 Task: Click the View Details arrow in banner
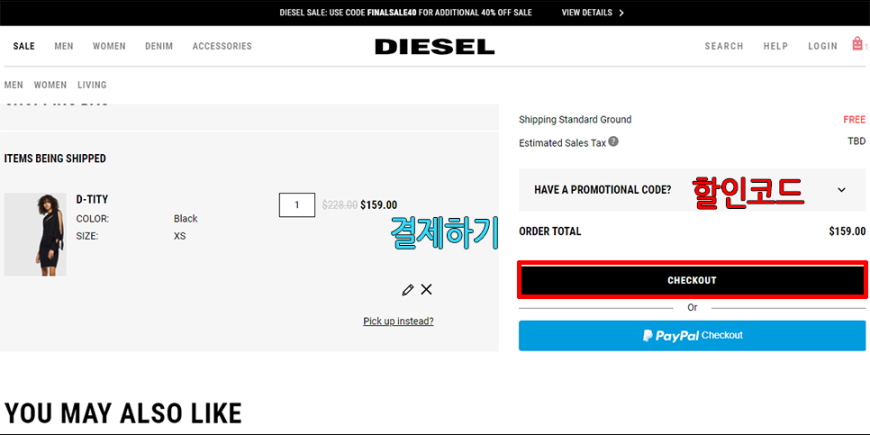[x=621, y=13]
